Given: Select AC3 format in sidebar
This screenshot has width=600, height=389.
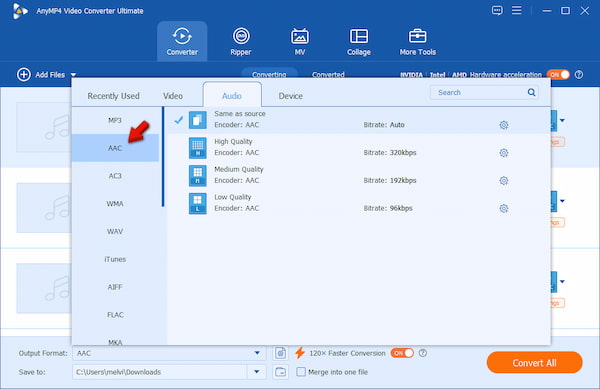Looking at the screenshot, I should 115,176.
